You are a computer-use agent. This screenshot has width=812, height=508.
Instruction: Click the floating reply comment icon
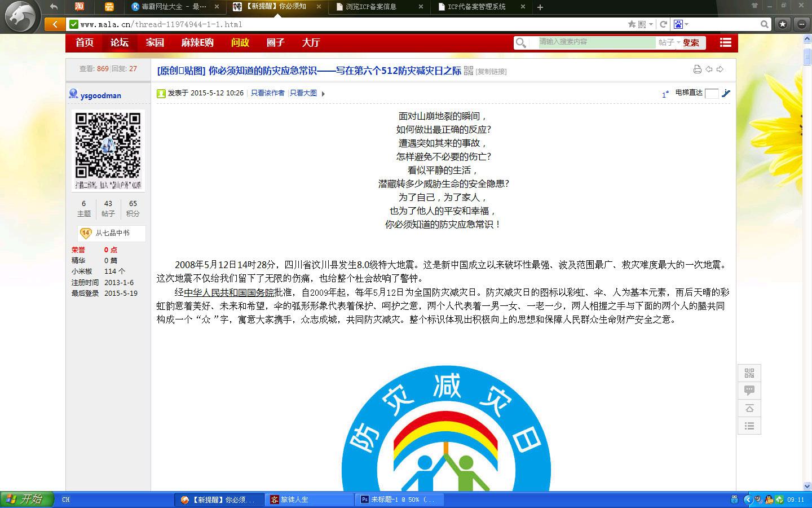[749, 391]
